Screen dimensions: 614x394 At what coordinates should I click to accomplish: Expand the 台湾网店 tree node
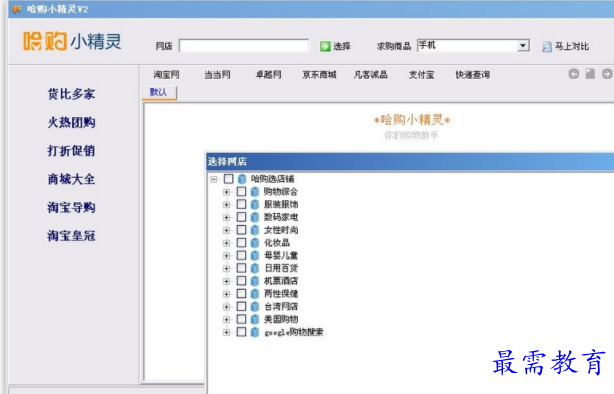[x=226, y=307]
